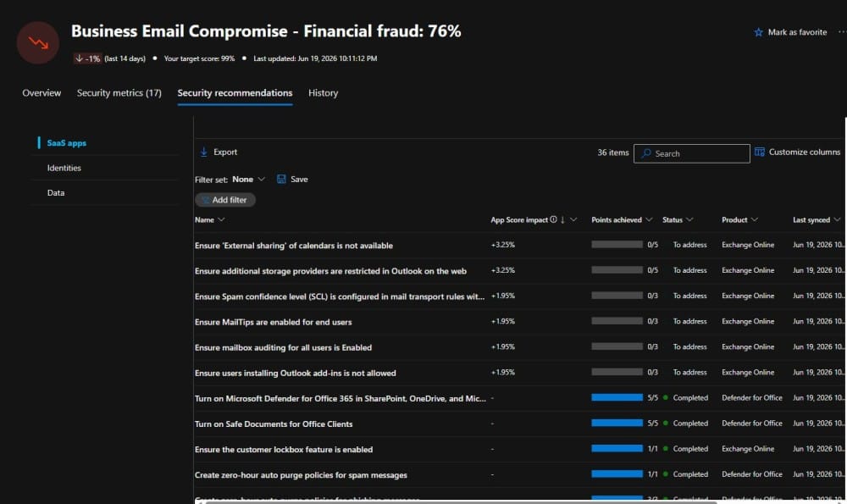Click the Customize columns icon

coord(760,152)
